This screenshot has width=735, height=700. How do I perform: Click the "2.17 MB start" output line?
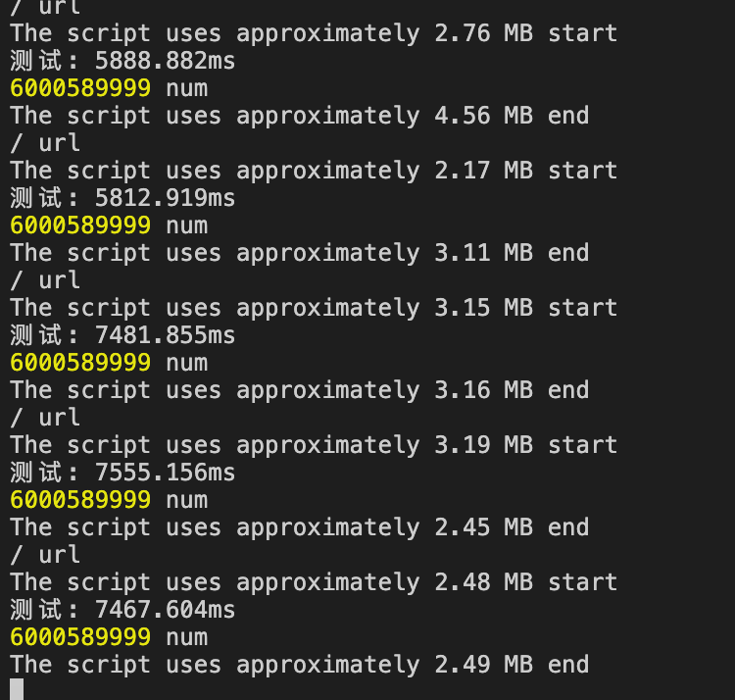coord(314,171)
